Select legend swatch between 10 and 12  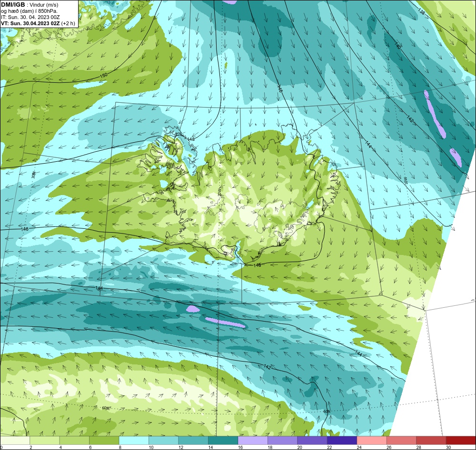tap(164, 440)
